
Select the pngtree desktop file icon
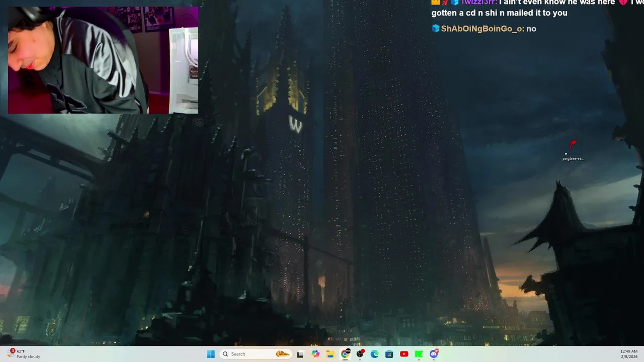[573, 150]
